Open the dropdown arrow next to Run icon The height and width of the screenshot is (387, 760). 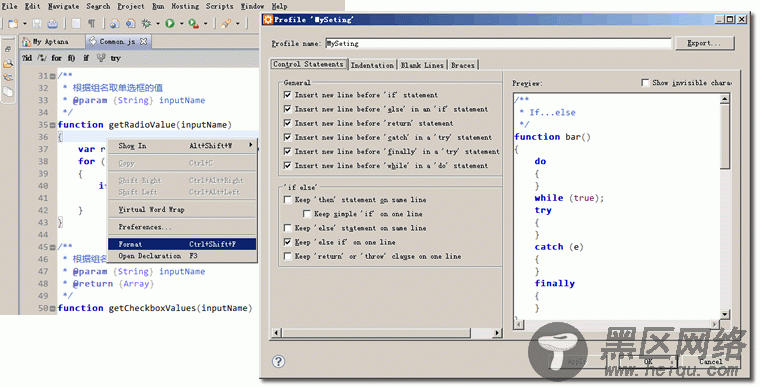click(181, 23)
